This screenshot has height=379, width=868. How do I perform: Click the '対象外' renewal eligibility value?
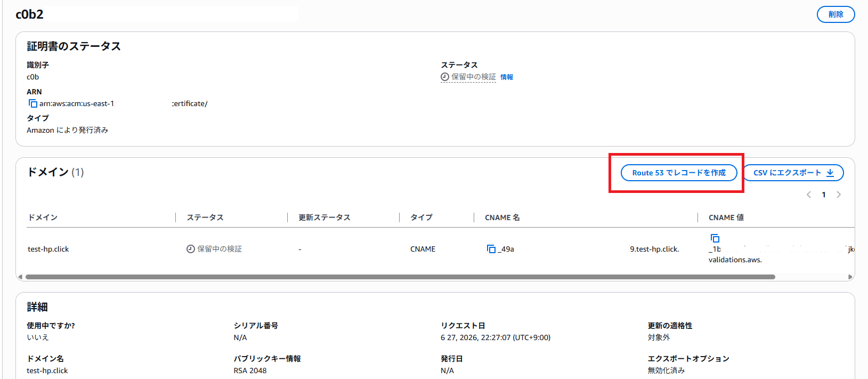coord(659,337)
